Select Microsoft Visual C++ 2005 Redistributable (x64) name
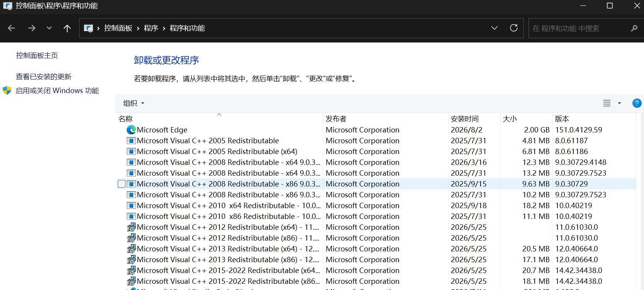Viewport: 644px width, 290px height. click(217, 152)
